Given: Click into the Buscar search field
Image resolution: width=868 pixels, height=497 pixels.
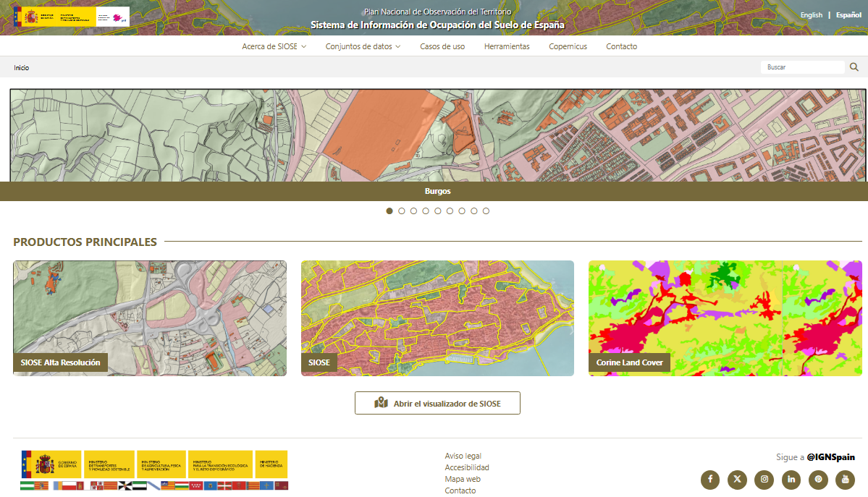Looking at the screenshot, I should point(801,67).
